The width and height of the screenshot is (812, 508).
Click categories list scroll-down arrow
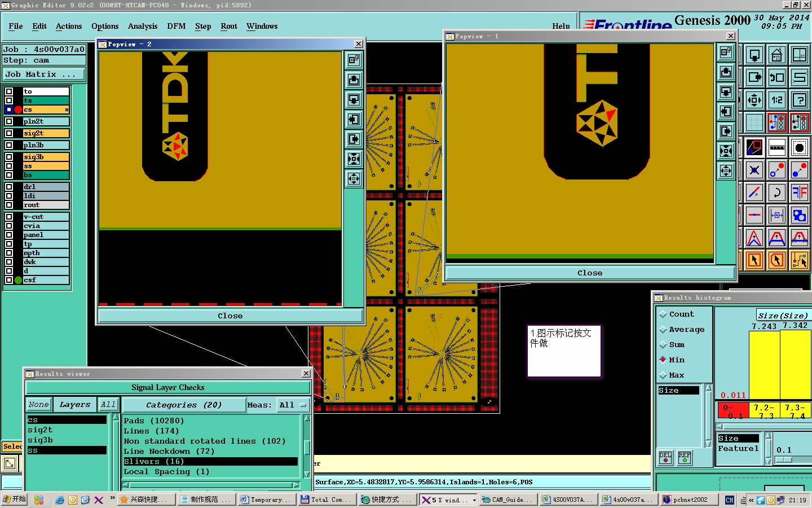[x=307, y=474]
